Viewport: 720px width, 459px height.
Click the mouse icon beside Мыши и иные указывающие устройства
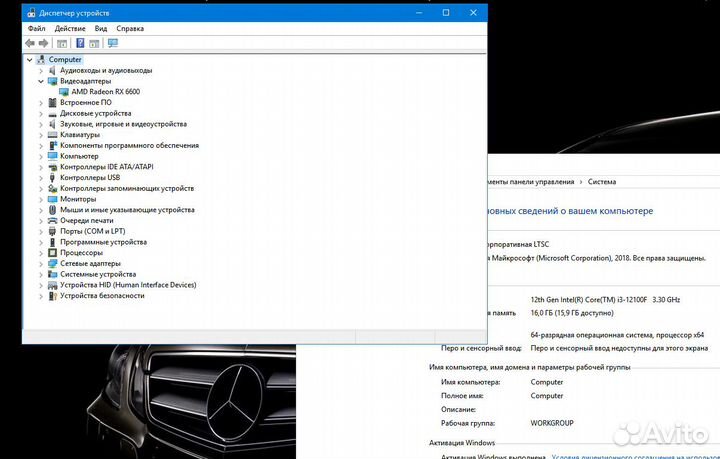coord(52,210)
